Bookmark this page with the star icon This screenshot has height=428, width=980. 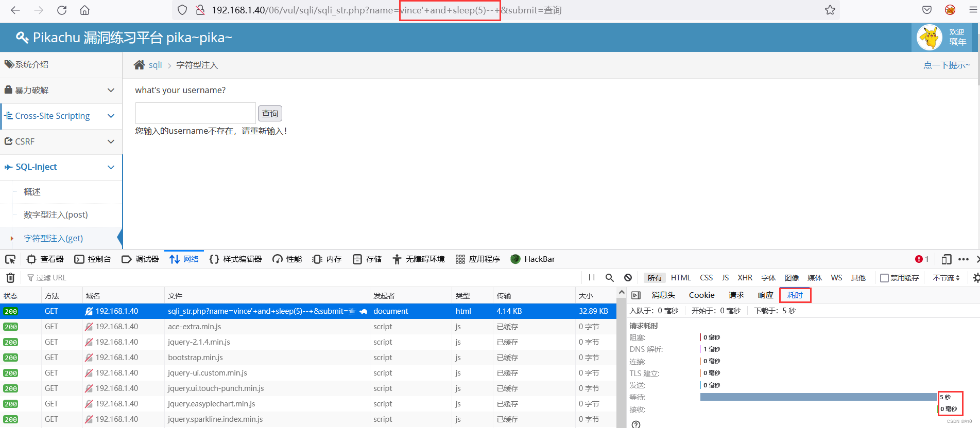(x=830, y=10)
